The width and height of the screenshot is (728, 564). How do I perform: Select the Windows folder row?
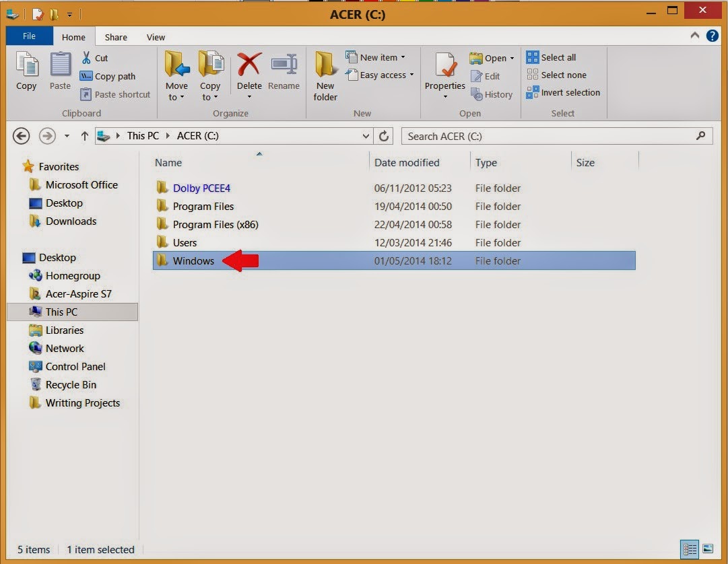[394, 260]
